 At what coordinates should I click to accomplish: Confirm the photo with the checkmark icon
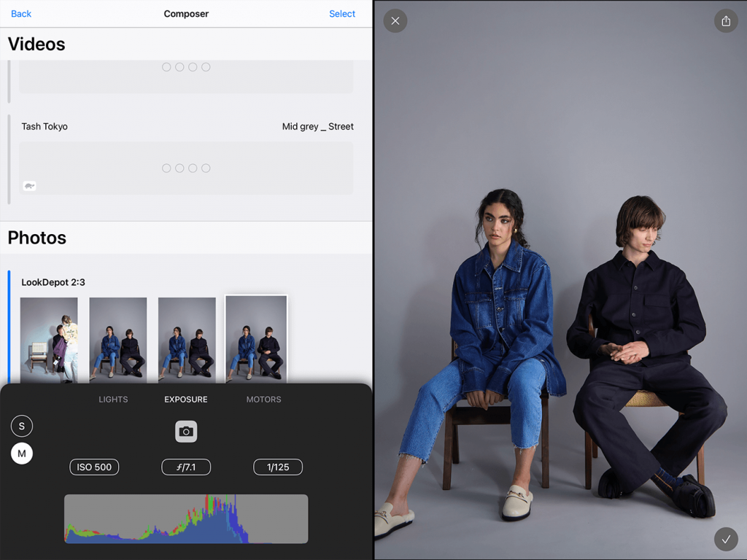point(726,539)
